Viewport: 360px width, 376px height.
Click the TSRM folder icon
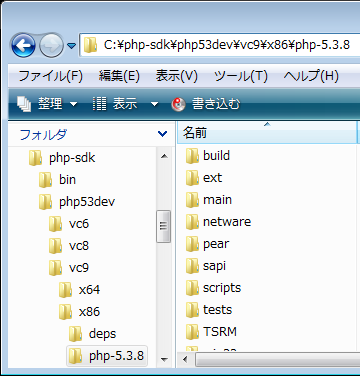[192, 332]
